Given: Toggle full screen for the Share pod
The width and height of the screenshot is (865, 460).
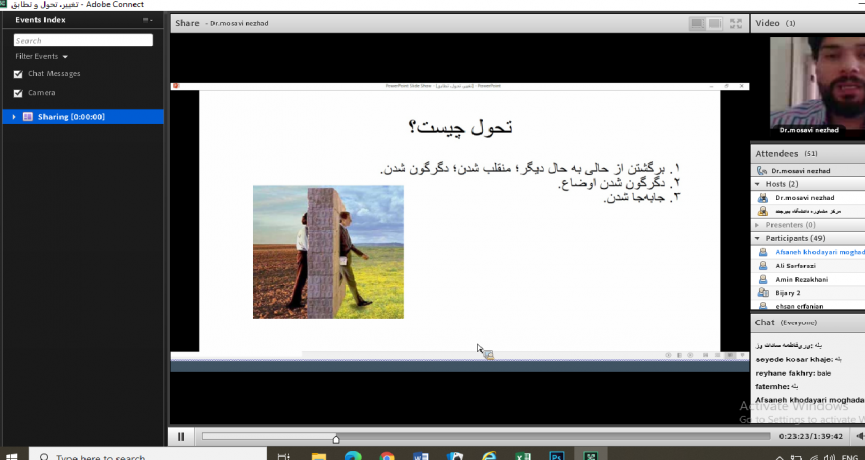Looking at the screenshot, I should pyautogui.click(x=736, y=24).
